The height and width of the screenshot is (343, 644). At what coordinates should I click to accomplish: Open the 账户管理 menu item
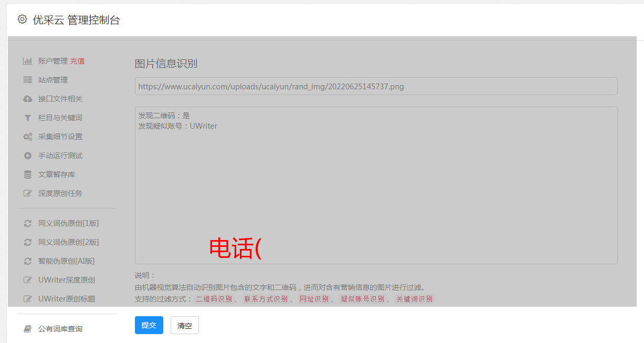click(x=53, y=61)
